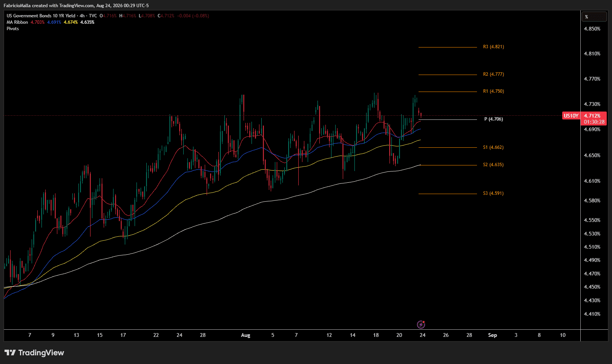Click date 20 on the time axis
The height and width of the screenshot is (364, 612).
tap(399, 335)
